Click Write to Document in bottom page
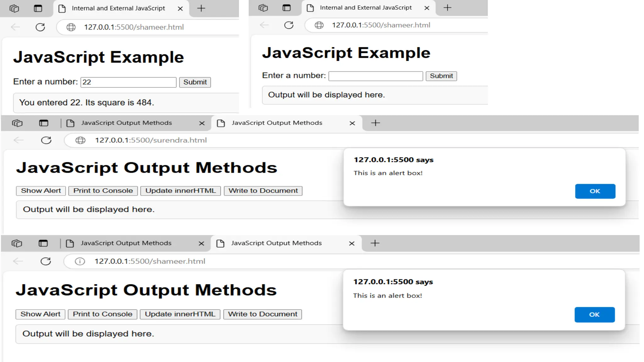644x362 pixels. (x=263, y=314)
